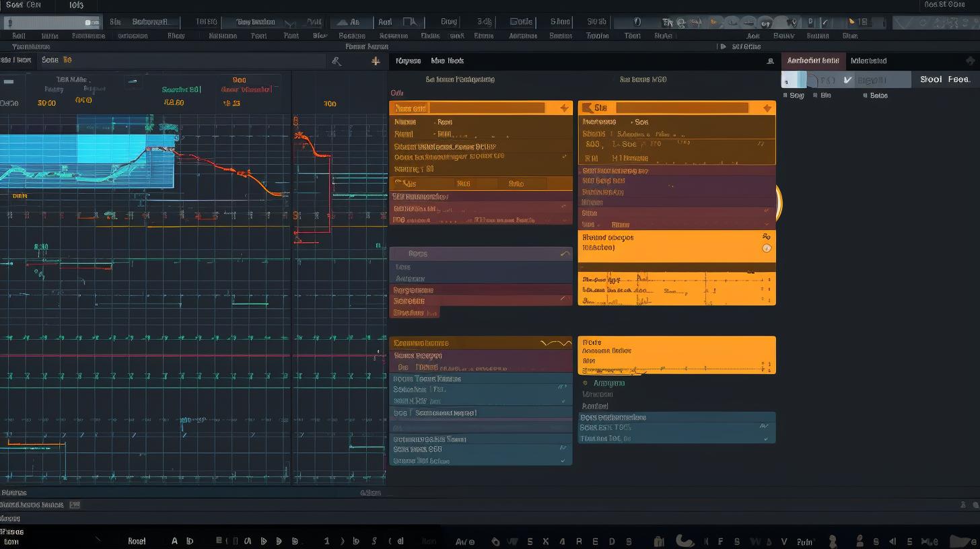The image size is (980, 549).
Task: Click the Skool button in right panel
Action: pyautogui.click(x=931, y=79)
